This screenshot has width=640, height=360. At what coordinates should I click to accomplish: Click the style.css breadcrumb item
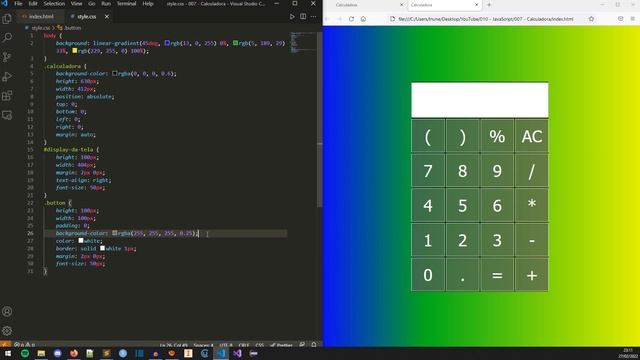38,28
